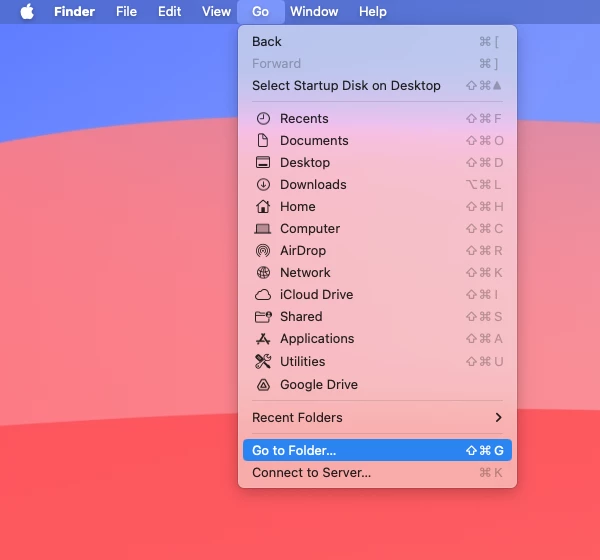600x560 pixels.
Task: Click the Shared folder icon
Action: pos(263,317)
